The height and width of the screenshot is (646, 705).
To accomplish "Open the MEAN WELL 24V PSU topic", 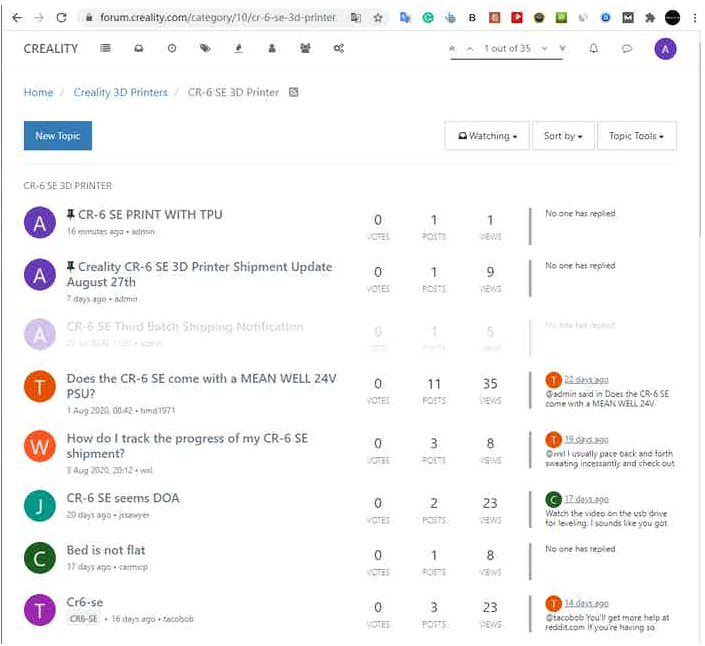I will coord(201,386).
